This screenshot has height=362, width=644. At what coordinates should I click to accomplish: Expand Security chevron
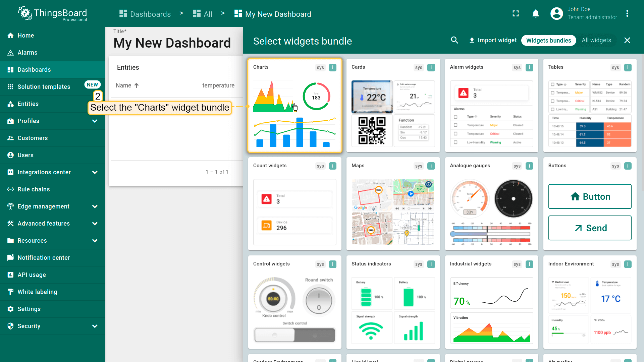95,326
